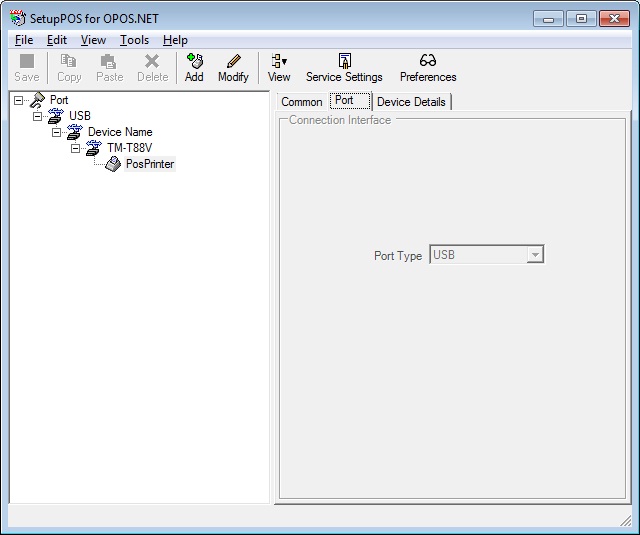Click the Port Type label
Screen dimensions: 640x535
(x=398, y=256)
